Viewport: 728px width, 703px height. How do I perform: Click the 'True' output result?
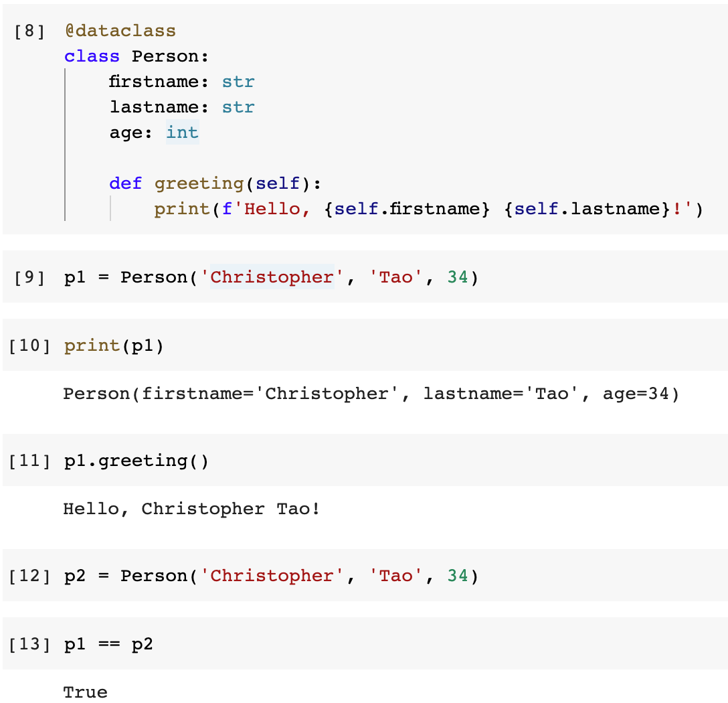[x=85, y=692]
